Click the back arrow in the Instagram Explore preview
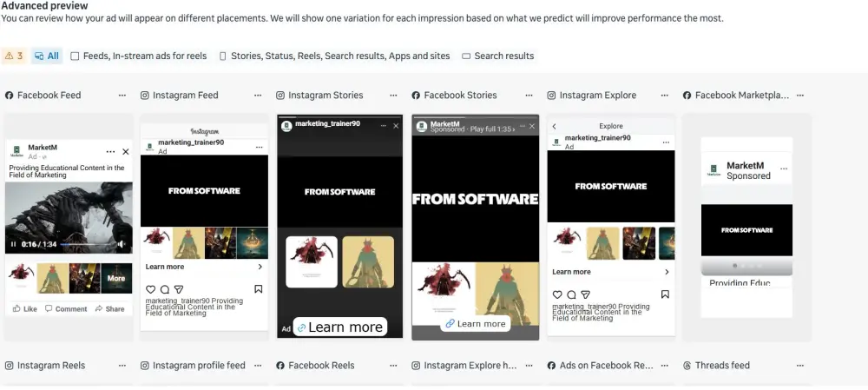 pyautogui.click(x=554, y=126)
